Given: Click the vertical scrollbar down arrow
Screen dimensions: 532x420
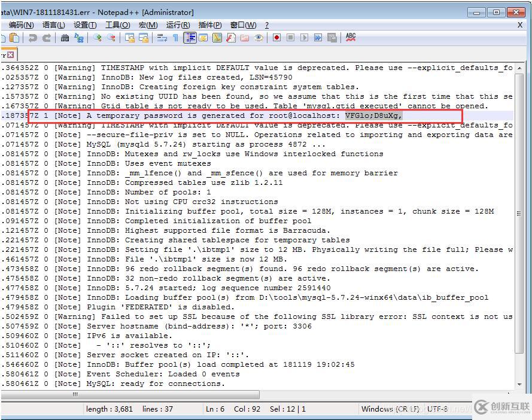Looking at the screenshot, I should [x=518, y=384].
